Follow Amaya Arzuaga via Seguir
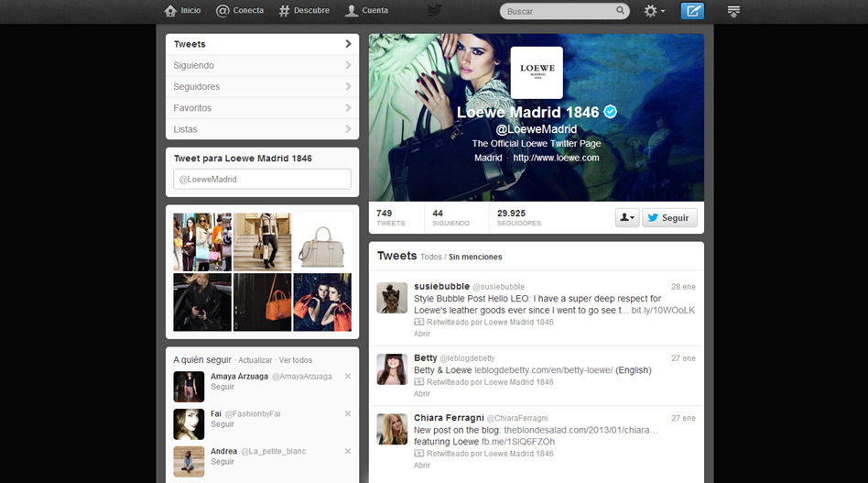The height and width of the screenshot is (483, 868). [x=222, y=387]
